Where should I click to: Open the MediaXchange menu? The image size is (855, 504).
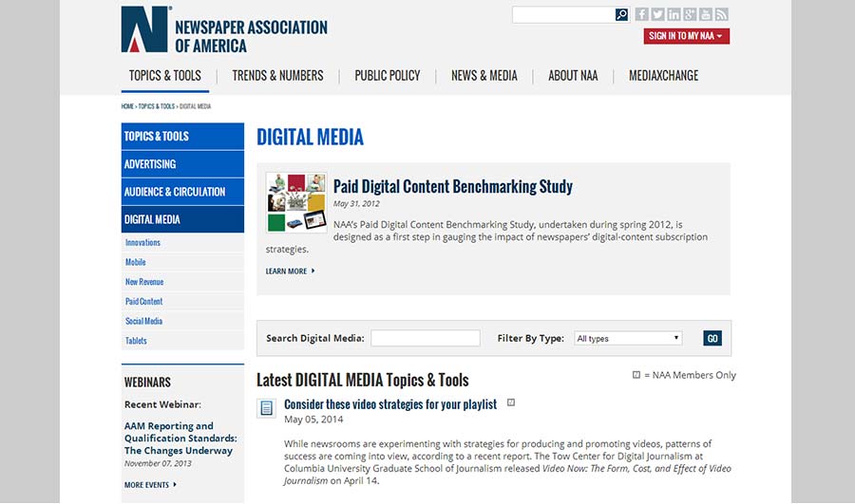coord(663,76)
